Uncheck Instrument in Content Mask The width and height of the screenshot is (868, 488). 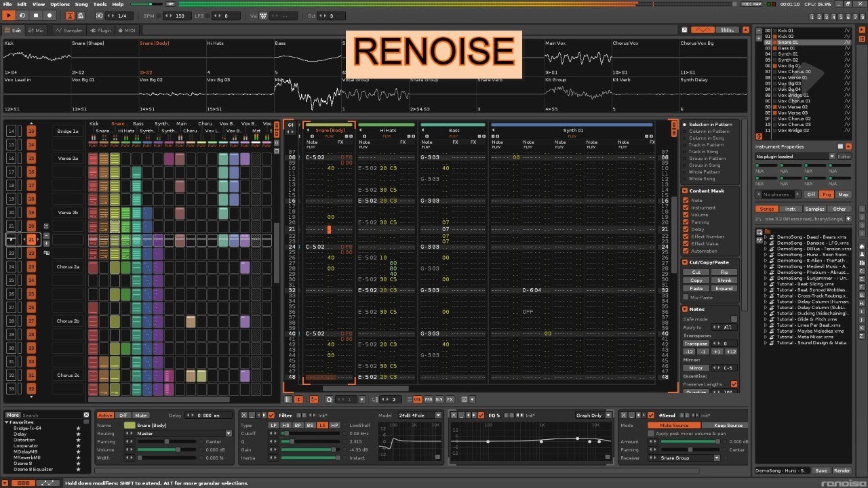[686, 208]
